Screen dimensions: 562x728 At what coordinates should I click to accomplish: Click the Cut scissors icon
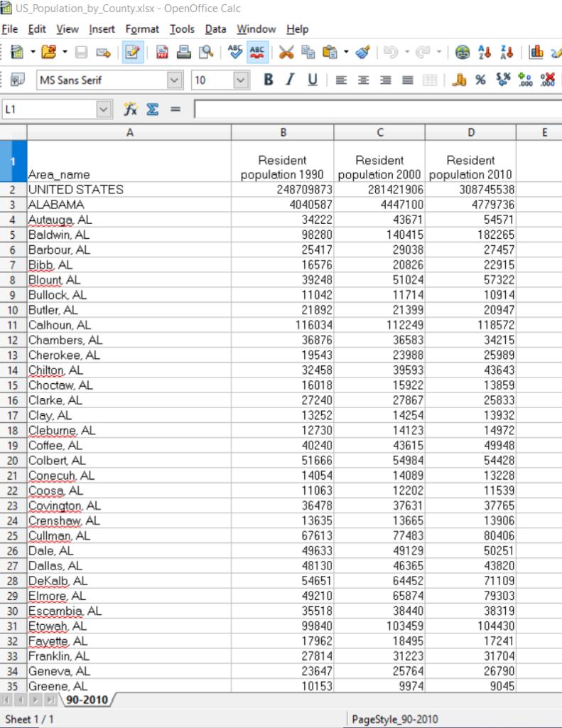[x=286, y=51]
